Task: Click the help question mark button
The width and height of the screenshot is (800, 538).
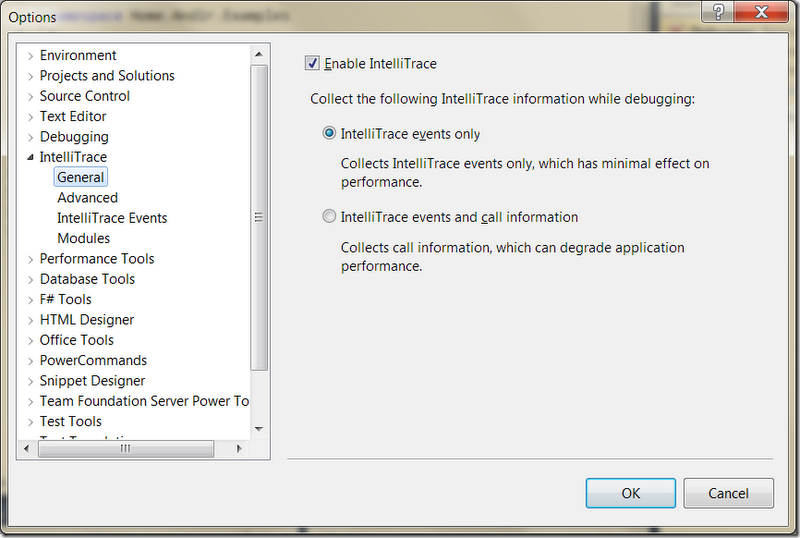Action: [x=718, y=11]
